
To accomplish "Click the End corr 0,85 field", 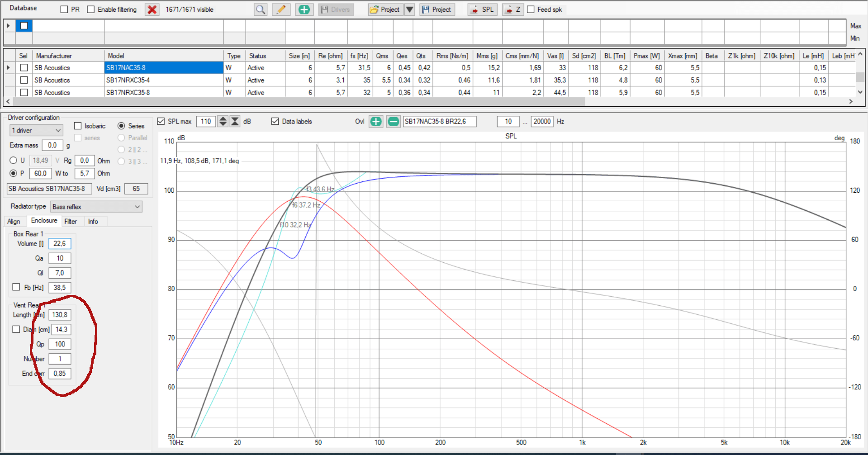I will 60,374.
